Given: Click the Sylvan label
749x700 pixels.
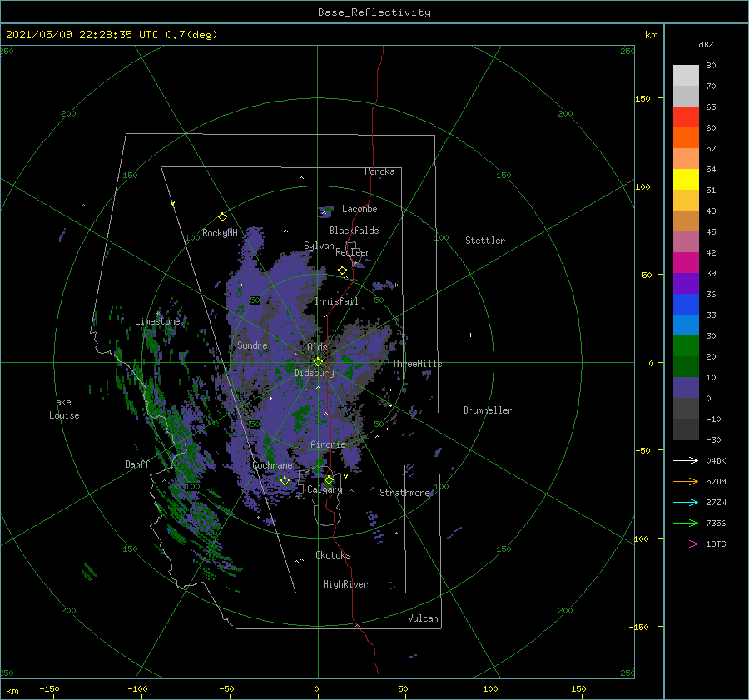Looking at the screenshot, I should click(x=319, y=246).
